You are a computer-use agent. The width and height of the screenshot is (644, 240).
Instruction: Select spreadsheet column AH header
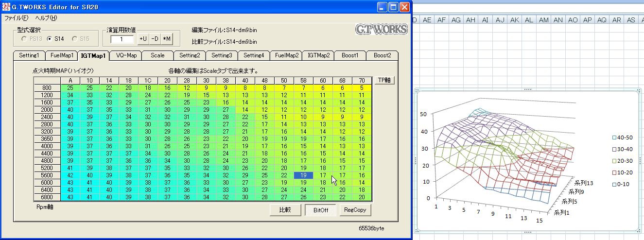470,20
